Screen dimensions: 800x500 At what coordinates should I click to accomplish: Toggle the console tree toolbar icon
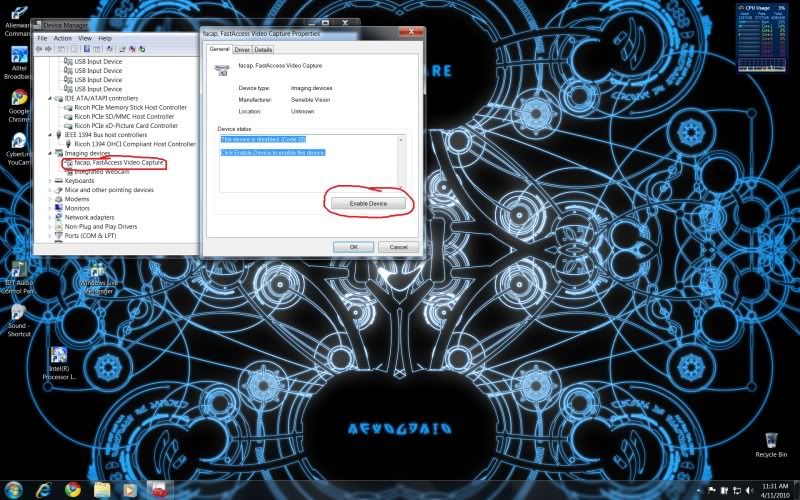click(61, 49)
